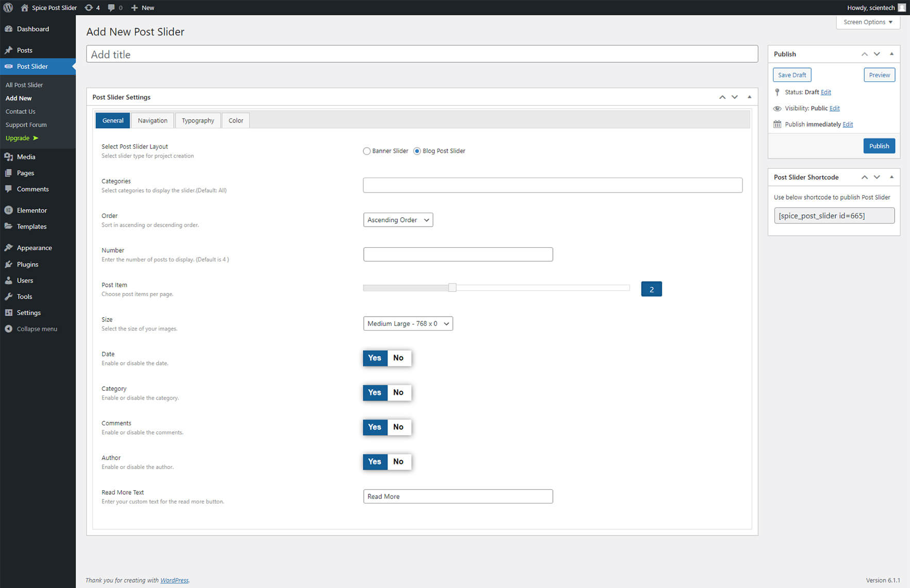Open the updates icon in admin bar
The height and width of the screenshot is (588, 910).
point(89,8)
